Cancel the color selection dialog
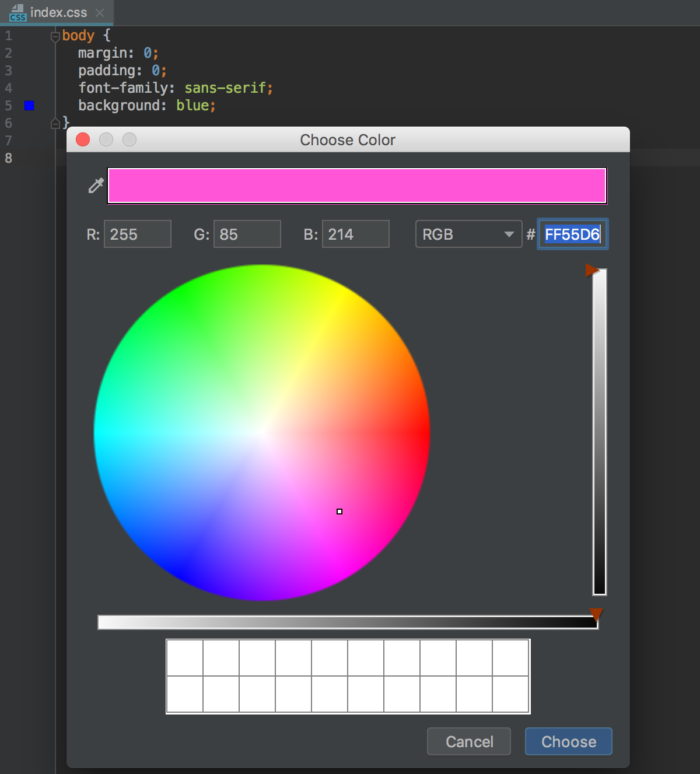Screen dimensions: 700x774 point(469,741)
